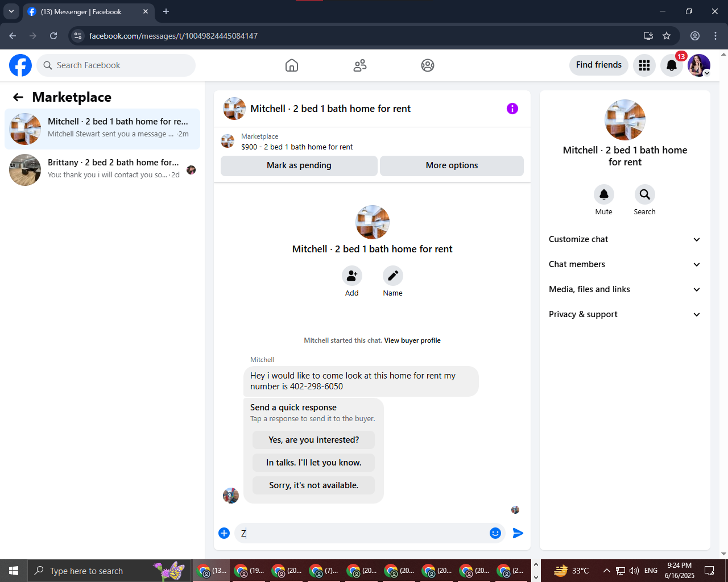The height and width of the screenshot is (582, 728).
Task: Send quick response In talks. I'll let you know.
Action: [313, 463]
